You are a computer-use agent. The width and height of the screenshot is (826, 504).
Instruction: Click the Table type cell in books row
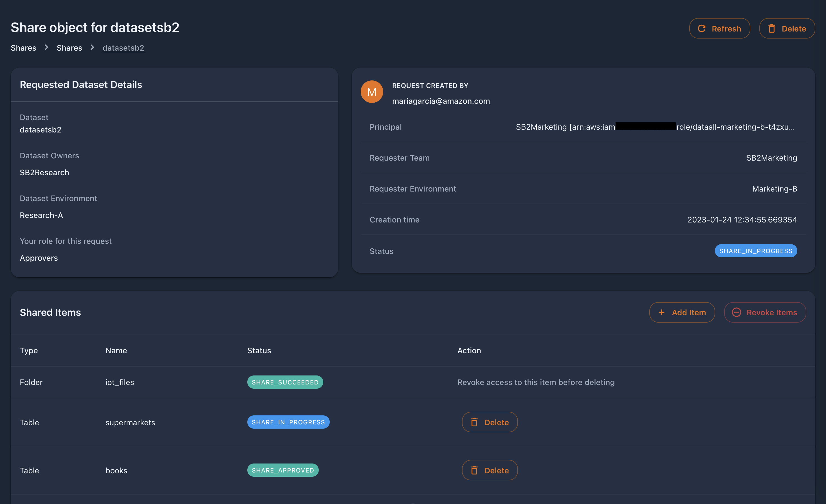[30, 471]
